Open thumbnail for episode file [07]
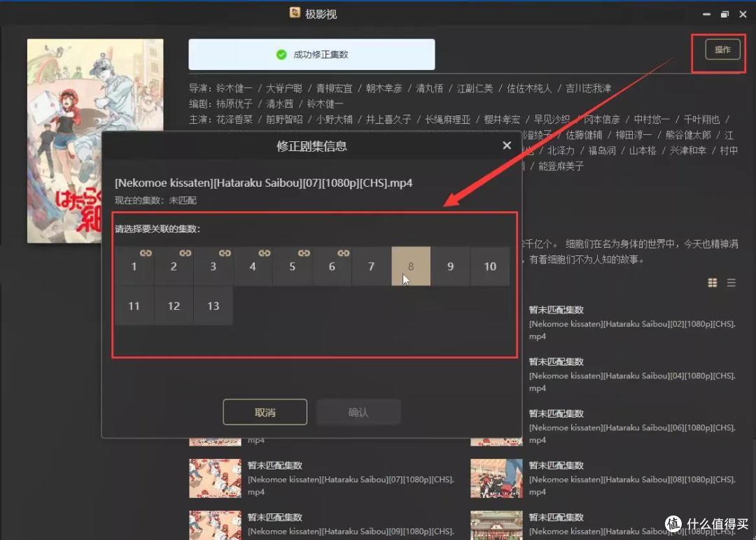 [x=216, y=478]
